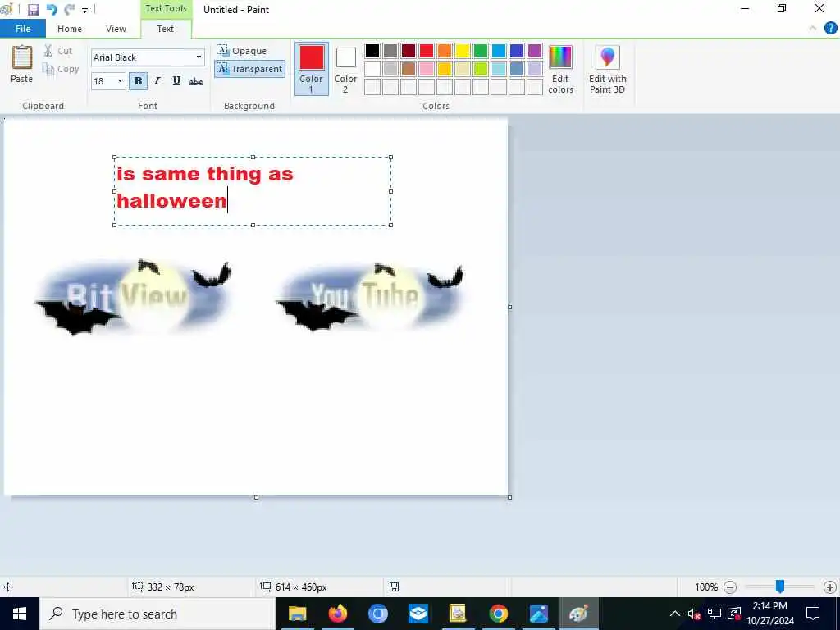
Task: Pick the white color swatch
Action: (x=372, y=69)
